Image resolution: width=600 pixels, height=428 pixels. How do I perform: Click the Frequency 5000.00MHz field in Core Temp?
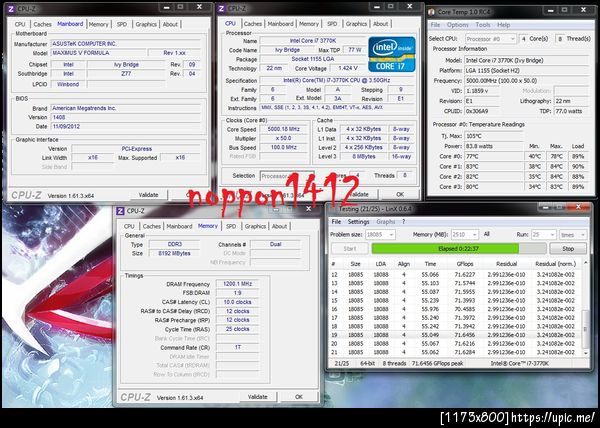tap(526, 81)
